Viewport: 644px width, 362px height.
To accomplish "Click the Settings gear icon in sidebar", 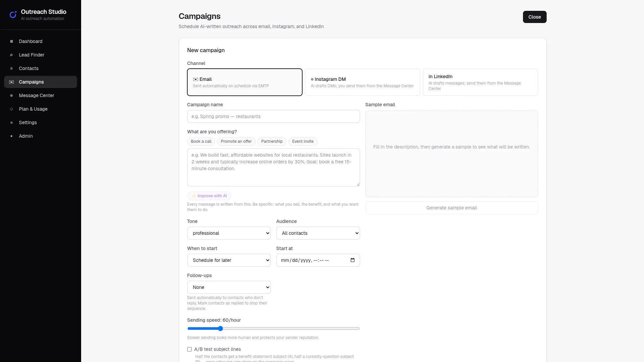I will (11, 122).
